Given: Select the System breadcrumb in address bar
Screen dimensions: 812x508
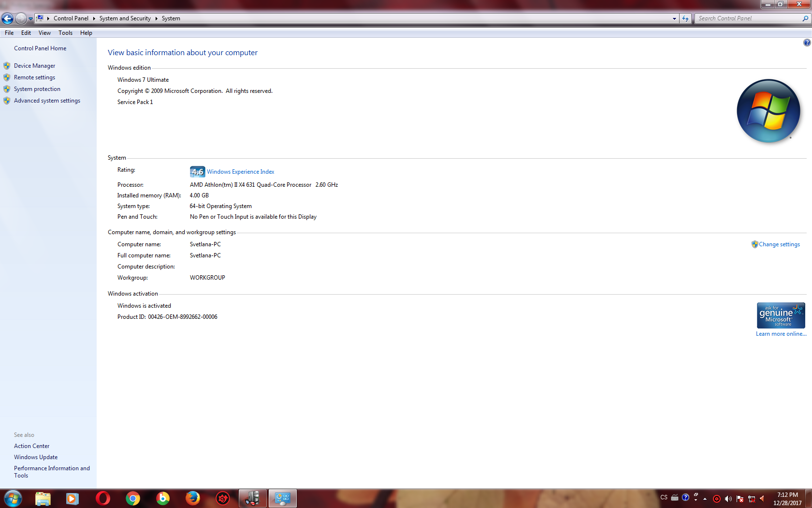Looking at the screenshot, I should point(171,18).
